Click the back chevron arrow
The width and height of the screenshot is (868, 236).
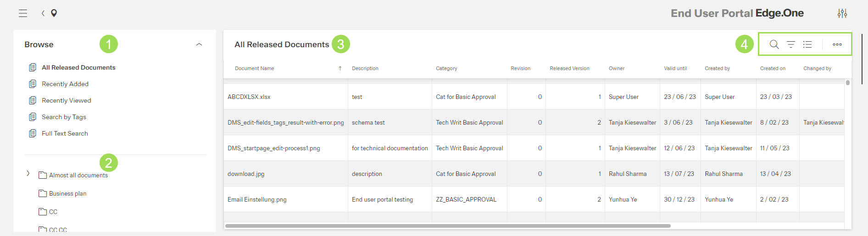(x=43, y=13)
